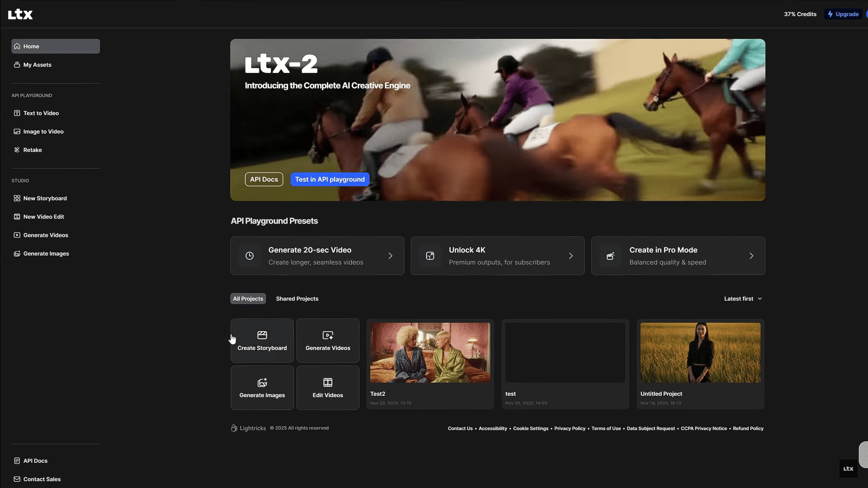Click the New Storyboard grid icon
868x488 pixels.
(17, 199)
